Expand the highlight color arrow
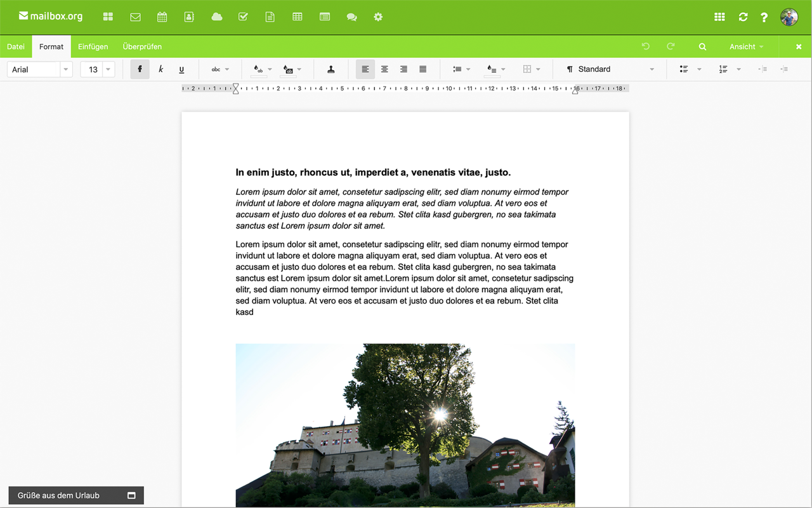Screen dimensions: 812x508 coord(299,69)
